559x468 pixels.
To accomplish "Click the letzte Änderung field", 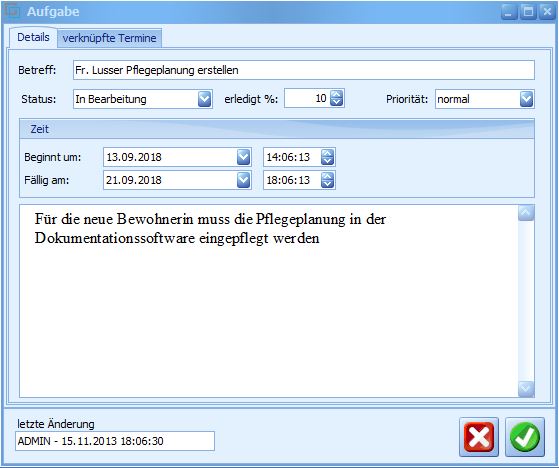I will [115, 441].
